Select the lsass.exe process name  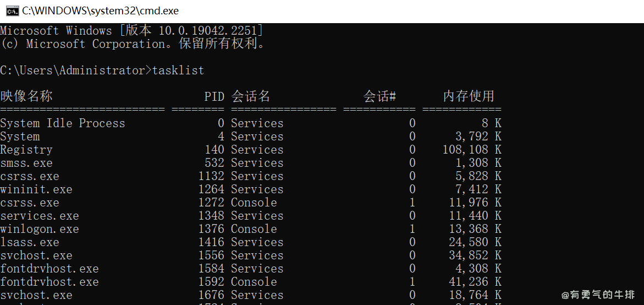[x=30, y=242]
